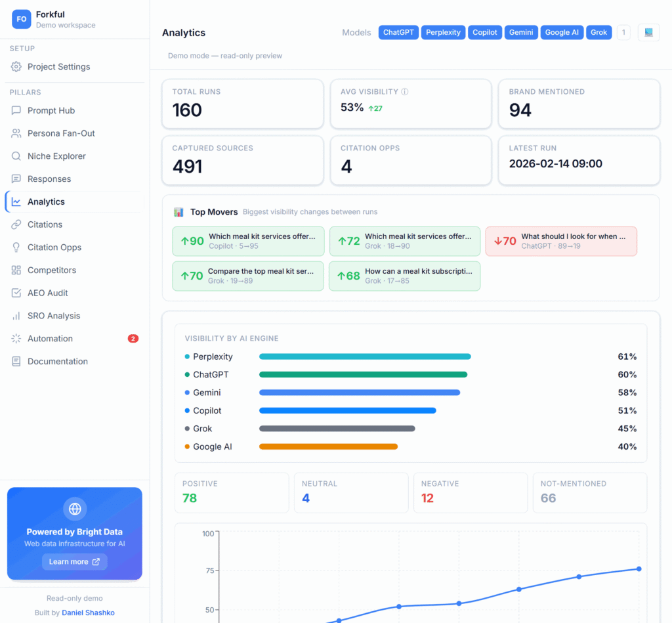Click the Negative 12 sentiment card
Viewport: 672px width, 623px height.
[x=471, y=492]
